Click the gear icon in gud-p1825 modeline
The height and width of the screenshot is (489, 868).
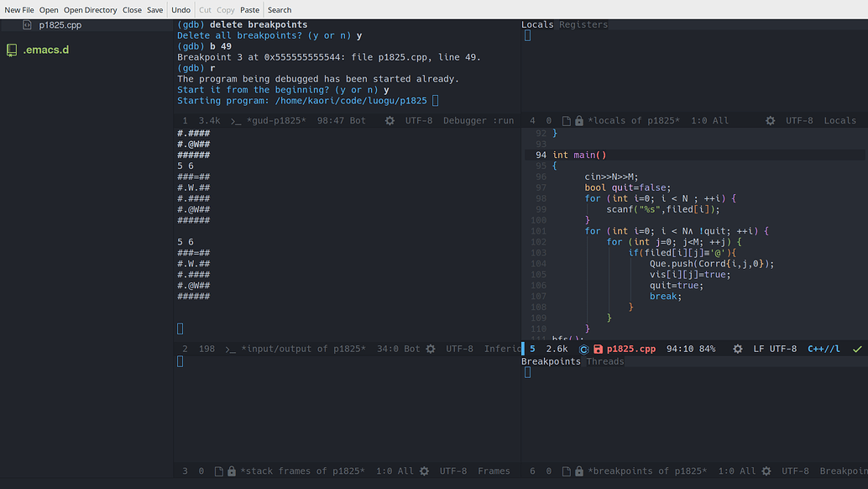click(x=388, y=120)
